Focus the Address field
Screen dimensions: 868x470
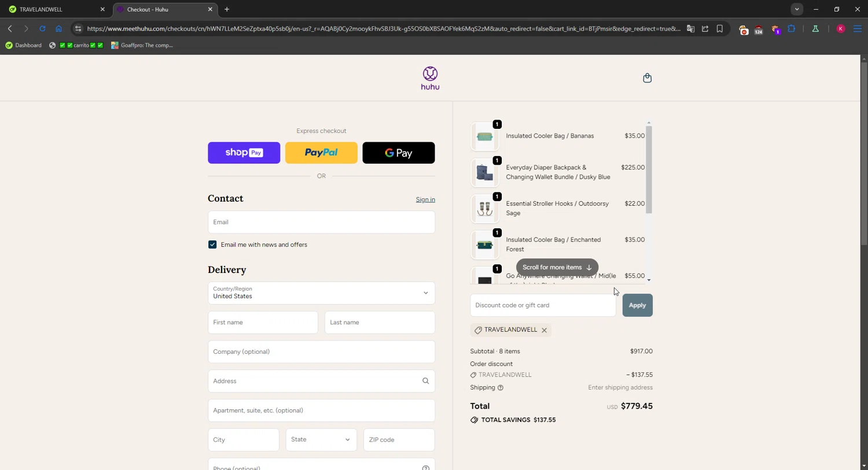321,381
